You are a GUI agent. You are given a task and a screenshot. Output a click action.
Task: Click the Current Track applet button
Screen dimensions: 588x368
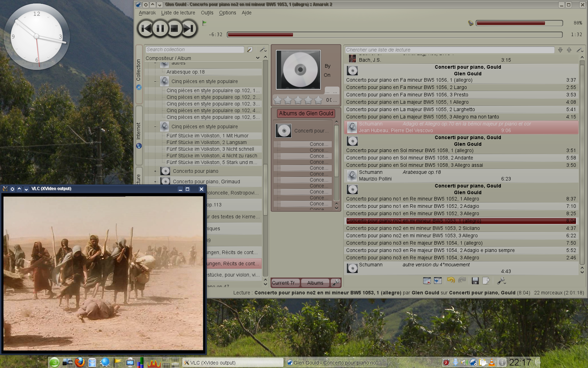point(285,283)
